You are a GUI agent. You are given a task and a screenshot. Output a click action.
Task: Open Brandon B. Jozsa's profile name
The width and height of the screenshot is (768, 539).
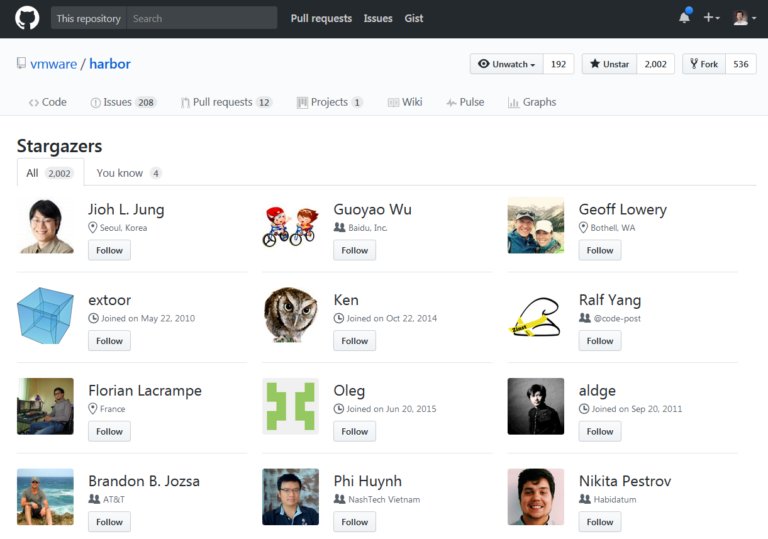tap(144, 481)
